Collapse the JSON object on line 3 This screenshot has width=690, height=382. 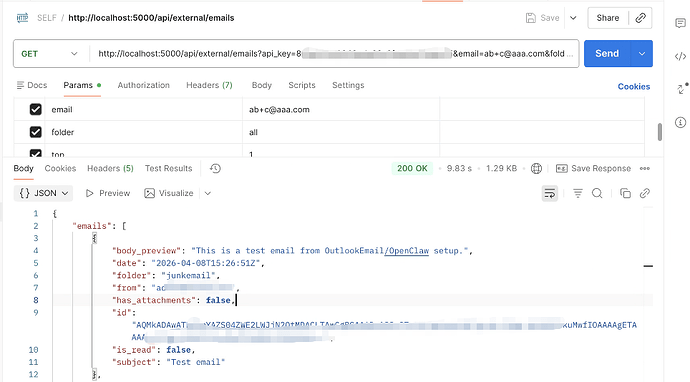94,238
